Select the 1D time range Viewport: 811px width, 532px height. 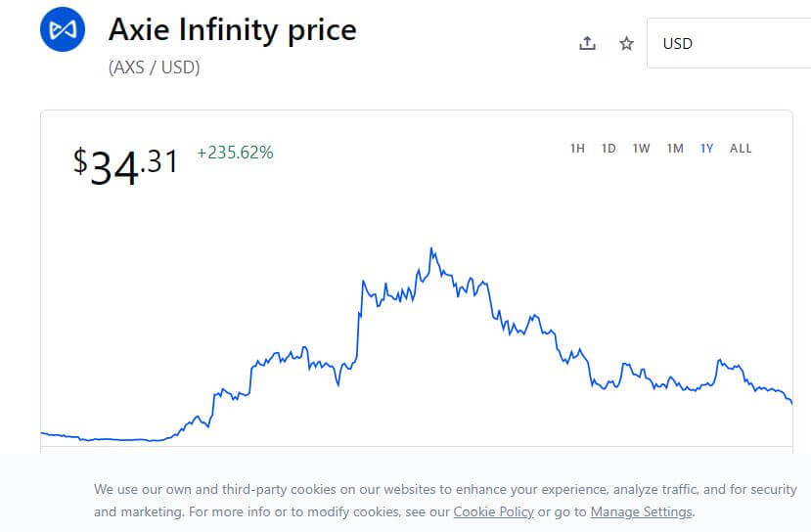point(608,149)
